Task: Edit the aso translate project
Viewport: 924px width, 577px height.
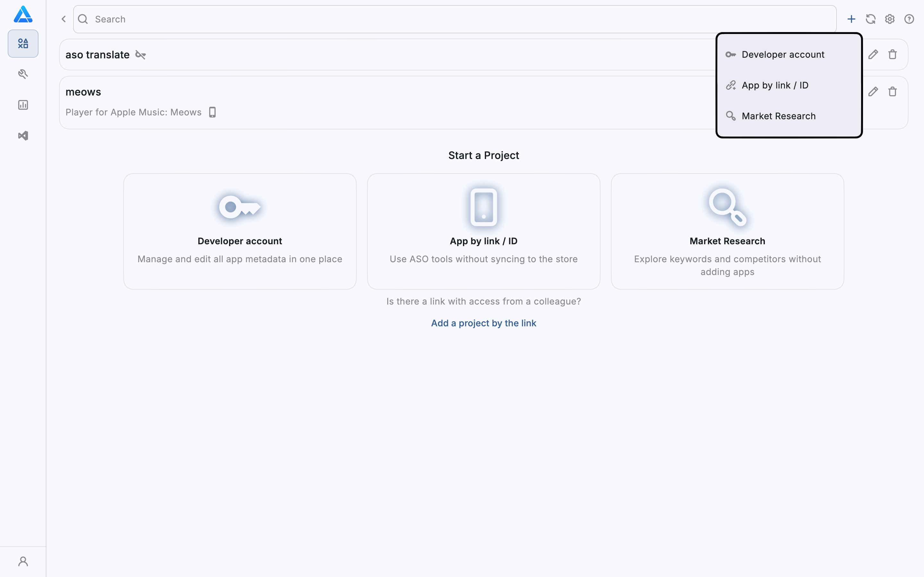Action: (873, 54)
